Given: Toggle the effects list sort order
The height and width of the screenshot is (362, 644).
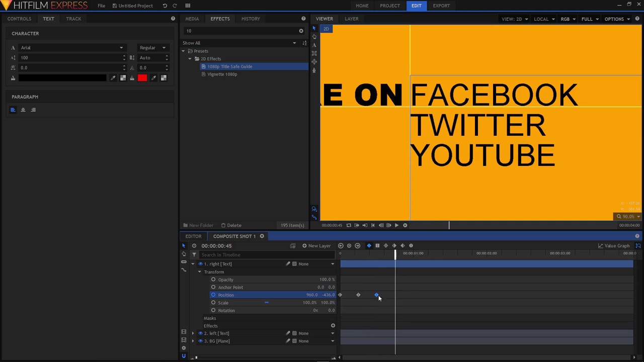Looking at the screenshot, I should click(x=304, y=43).
